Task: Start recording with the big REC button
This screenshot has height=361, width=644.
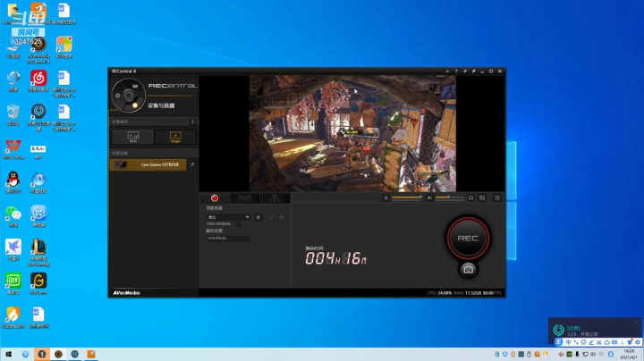Action: coord(468,238)
